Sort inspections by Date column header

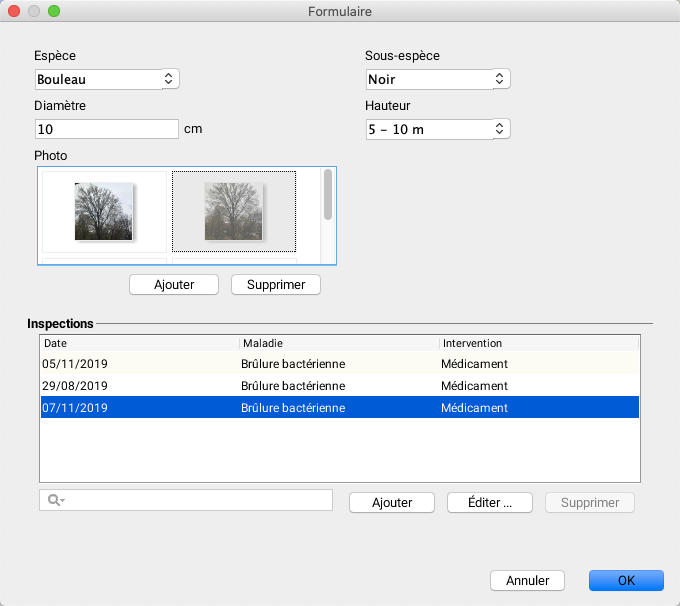tap(139, 343)
